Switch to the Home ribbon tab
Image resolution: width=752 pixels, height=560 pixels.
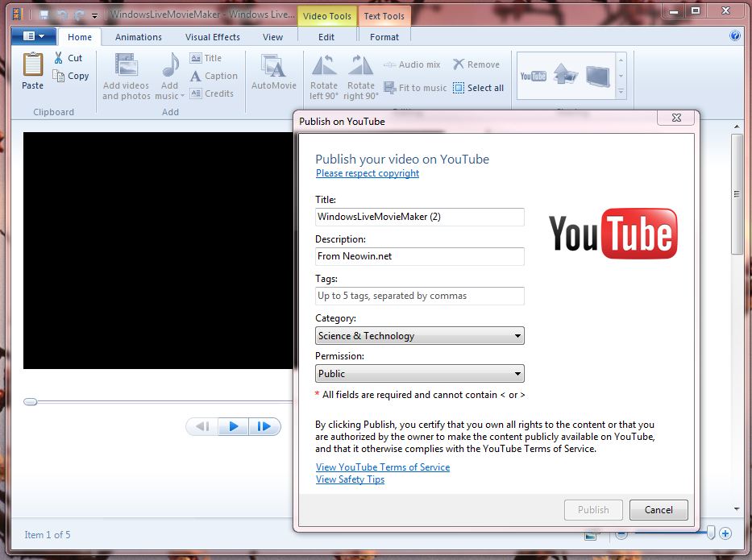tap(80, 37)
